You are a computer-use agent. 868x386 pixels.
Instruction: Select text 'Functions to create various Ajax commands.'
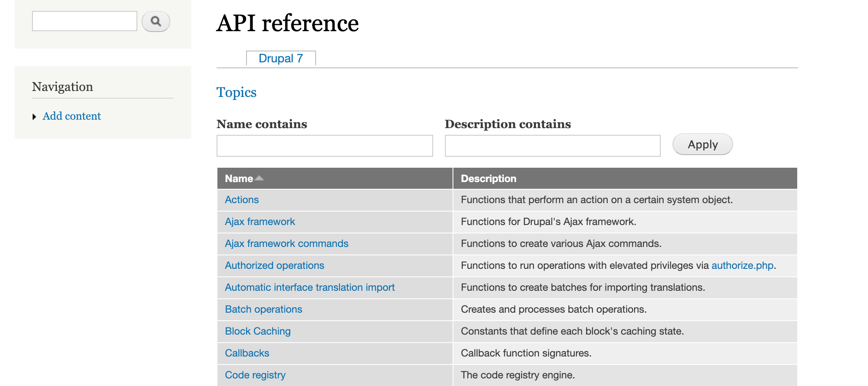561,244
